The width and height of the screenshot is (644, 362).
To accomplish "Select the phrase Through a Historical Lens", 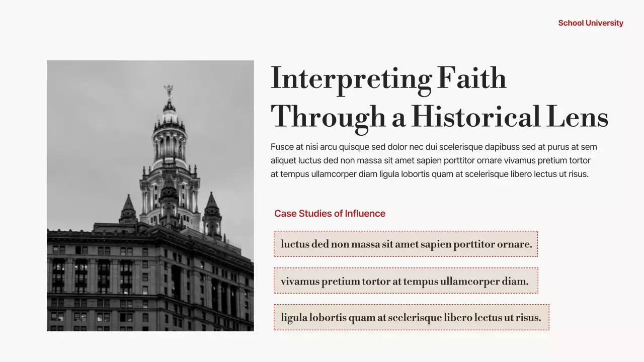I will coord(440,117).
